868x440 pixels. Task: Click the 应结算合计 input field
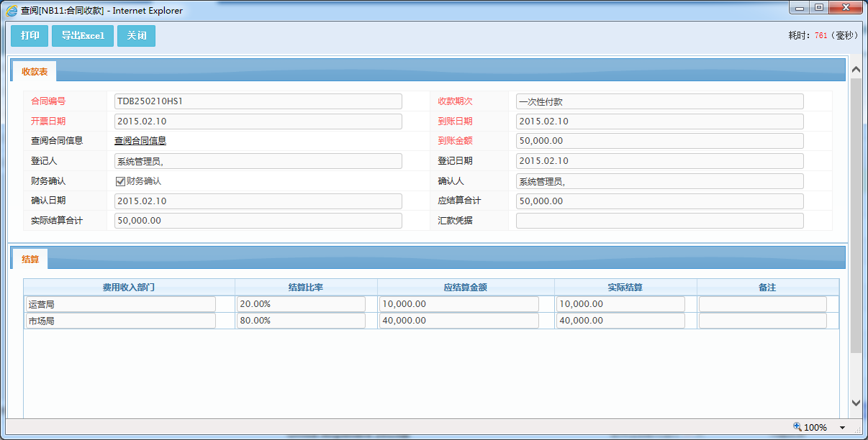point(660,201)
